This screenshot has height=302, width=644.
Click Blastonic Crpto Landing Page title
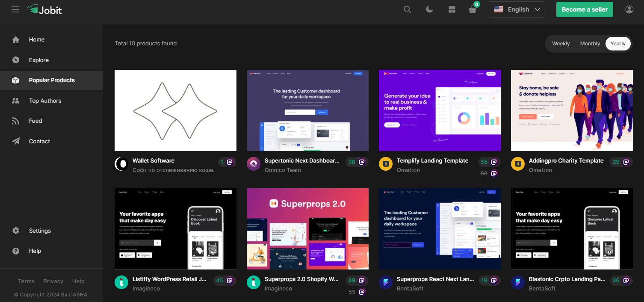point(567,279)
